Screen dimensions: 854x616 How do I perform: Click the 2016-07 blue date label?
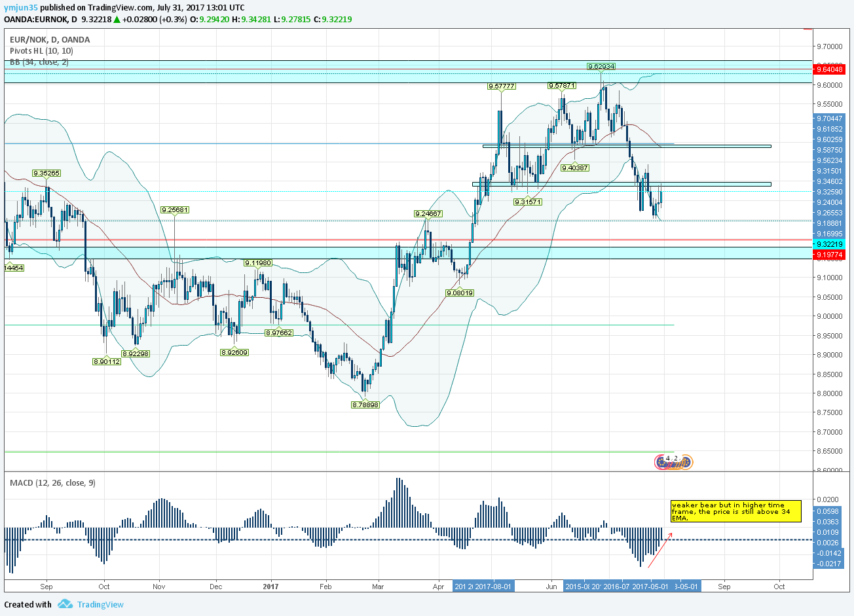pos(616,587)
